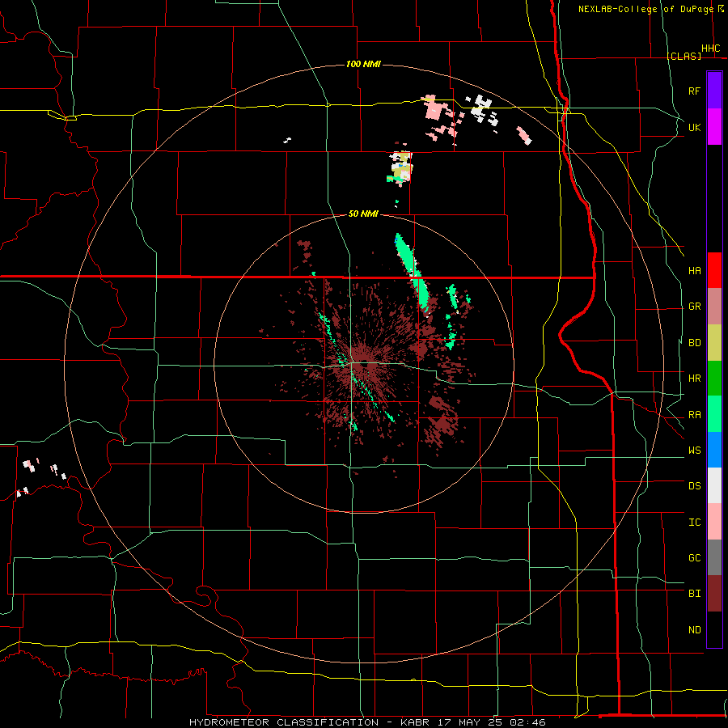This screenshot has height=728, width=728.
Task: Click the UK legend label
Action: click(694, 127)
